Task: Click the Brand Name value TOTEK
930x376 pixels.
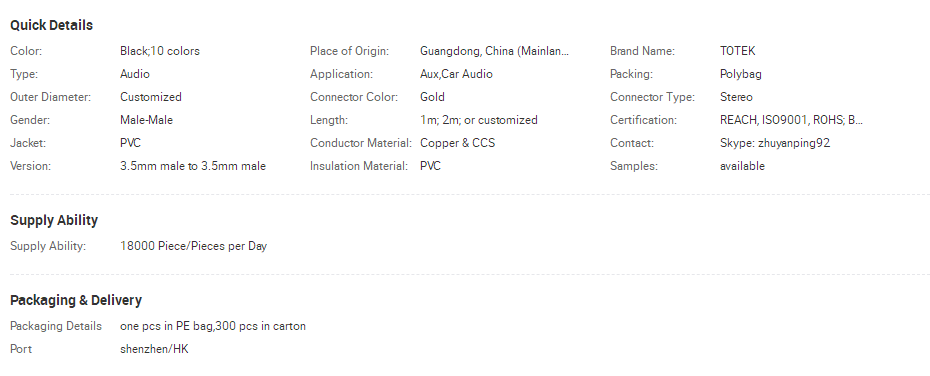Action: (737, 51)
